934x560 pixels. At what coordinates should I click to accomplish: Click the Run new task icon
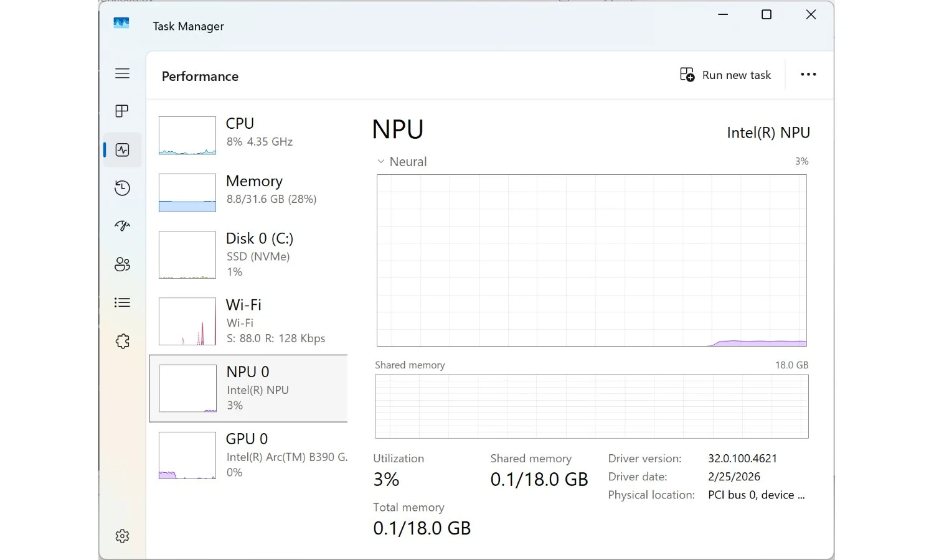click(x=687, y=75)
